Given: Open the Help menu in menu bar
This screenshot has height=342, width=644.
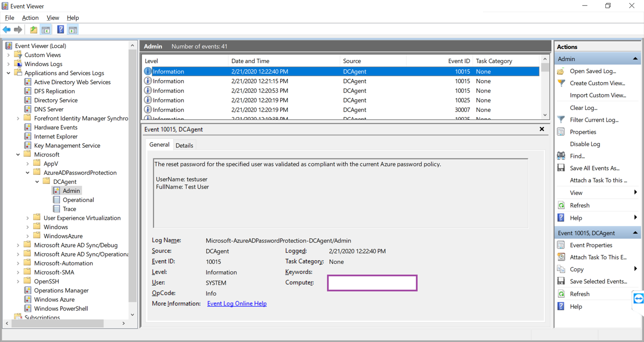Looking at the screenshot, I should (x=73, y=18).
